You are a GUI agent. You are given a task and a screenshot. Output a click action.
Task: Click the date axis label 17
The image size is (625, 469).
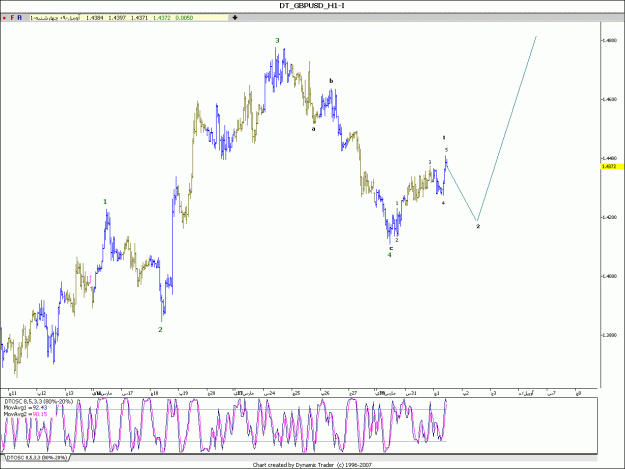click(127, 393)
